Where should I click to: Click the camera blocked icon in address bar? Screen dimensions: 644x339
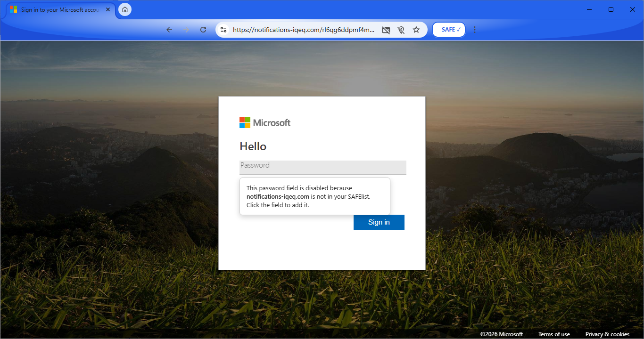pos(386,30)
